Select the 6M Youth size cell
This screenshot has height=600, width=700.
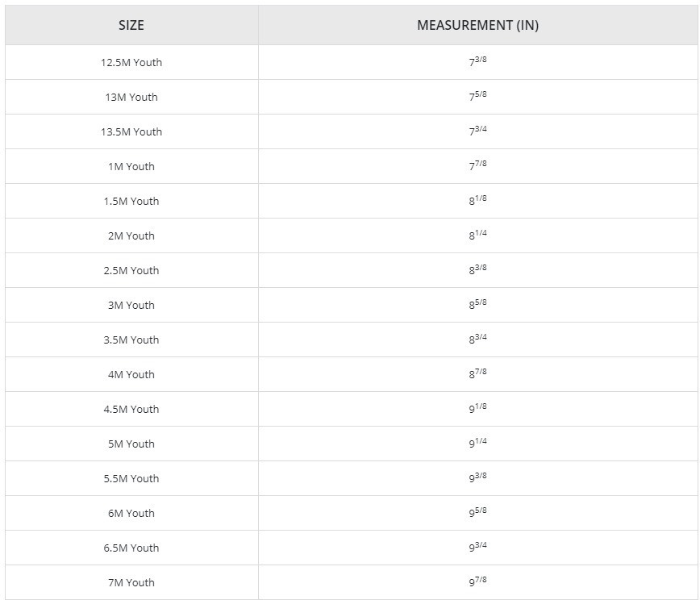[x=131, y=513]
